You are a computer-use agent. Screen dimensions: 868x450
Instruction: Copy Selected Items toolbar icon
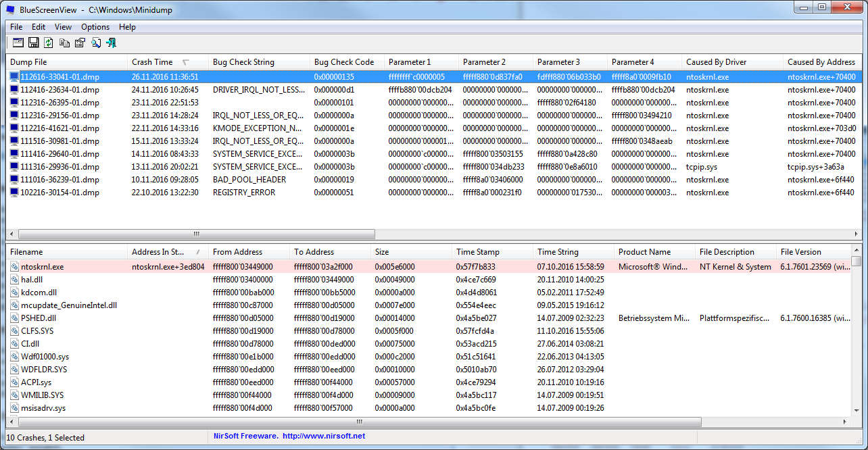[65, 43]
